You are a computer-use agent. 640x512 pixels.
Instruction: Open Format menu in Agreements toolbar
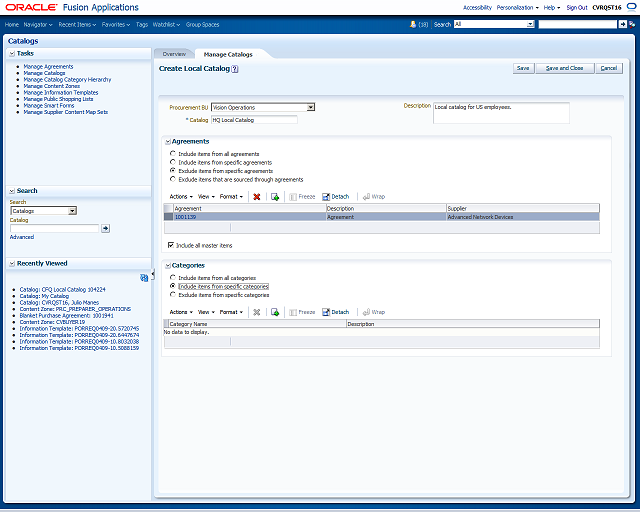(231, 197)
